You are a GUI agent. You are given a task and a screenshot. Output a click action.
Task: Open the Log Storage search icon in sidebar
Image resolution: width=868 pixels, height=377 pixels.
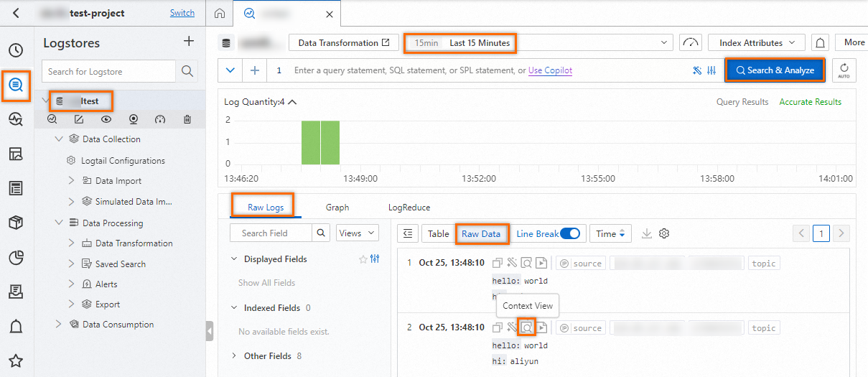coord(16,85)
